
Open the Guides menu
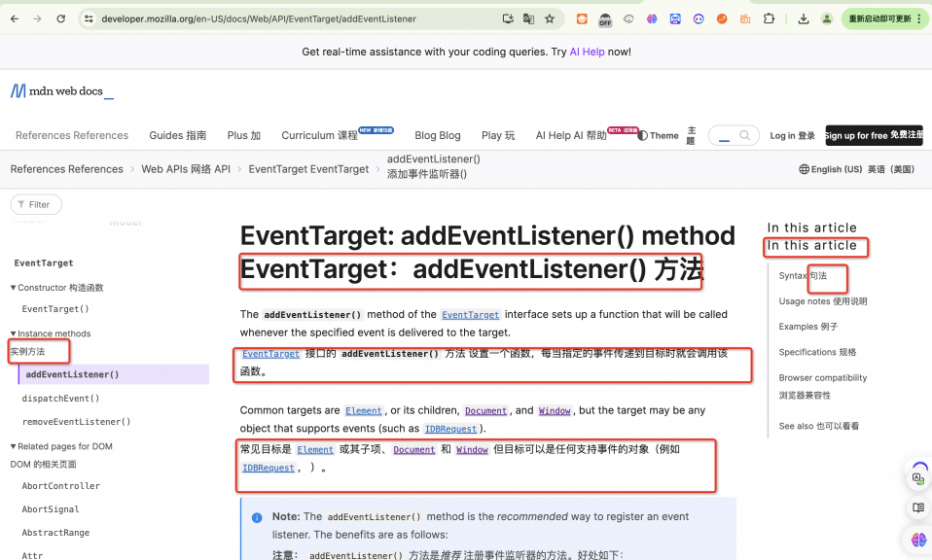[178, 135]
